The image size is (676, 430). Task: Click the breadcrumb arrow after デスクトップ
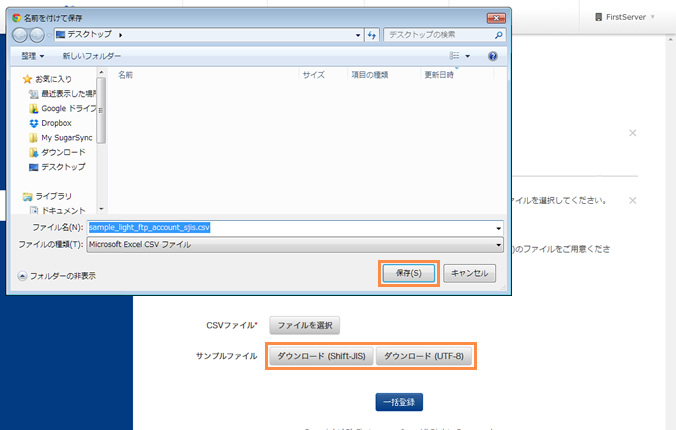click(x=120, y=35)
